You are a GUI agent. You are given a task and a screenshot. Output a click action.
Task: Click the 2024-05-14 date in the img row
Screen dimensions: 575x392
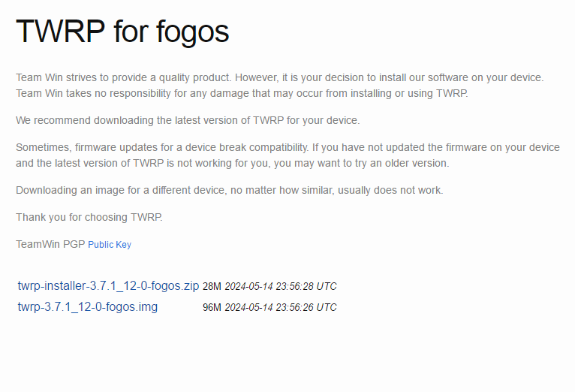click(x=248, y=307)
